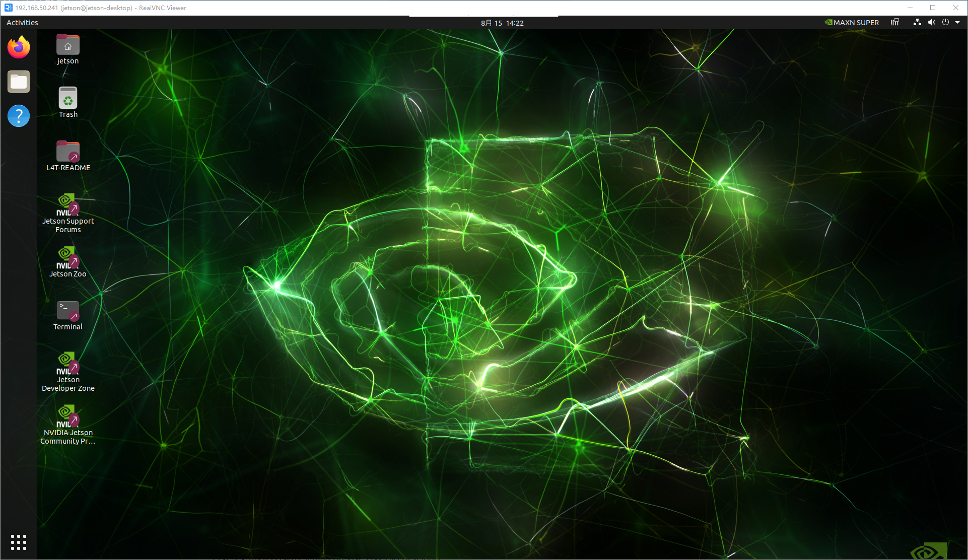Open the MAXN SUPER power mode menu
Screen dimensions: 968x560
[x=852, y=23]
